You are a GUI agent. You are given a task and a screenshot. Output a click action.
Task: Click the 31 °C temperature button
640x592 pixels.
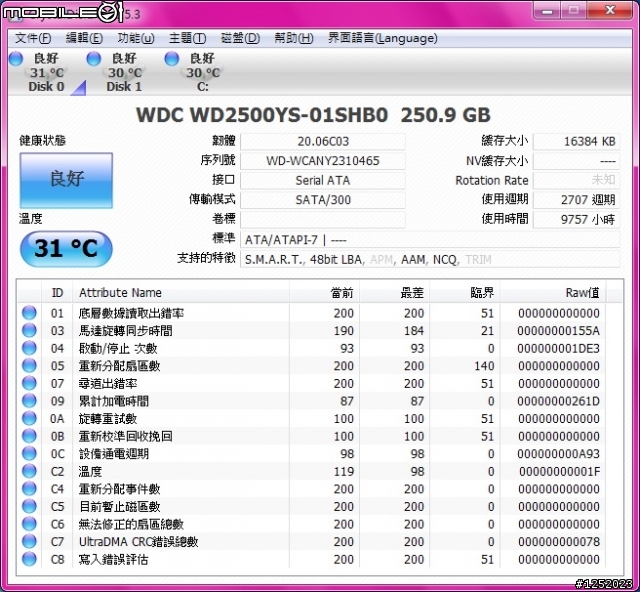(66, 249)
